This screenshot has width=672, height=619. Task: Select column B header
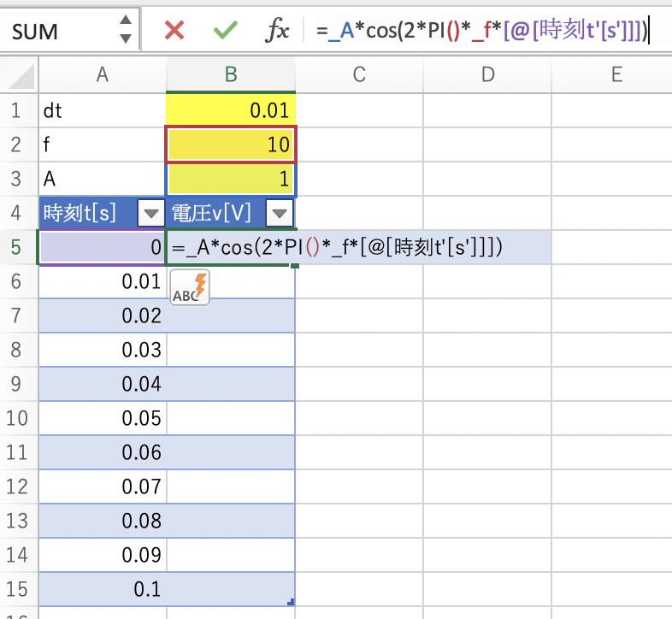(231, 74)
